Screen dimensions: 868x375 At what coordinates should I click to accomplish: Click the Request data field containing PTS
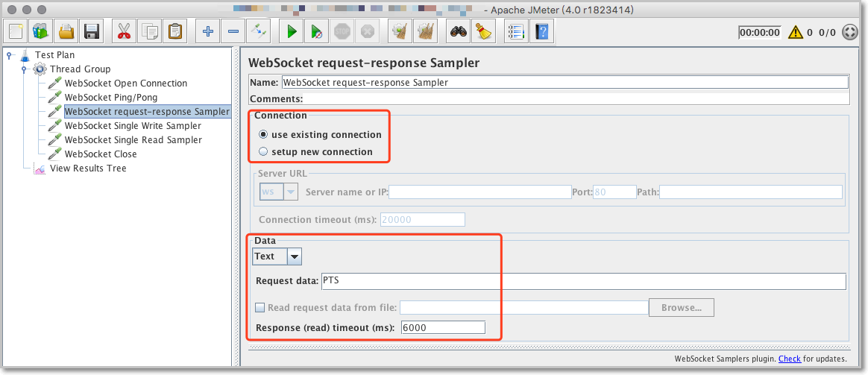coord(583,281)
